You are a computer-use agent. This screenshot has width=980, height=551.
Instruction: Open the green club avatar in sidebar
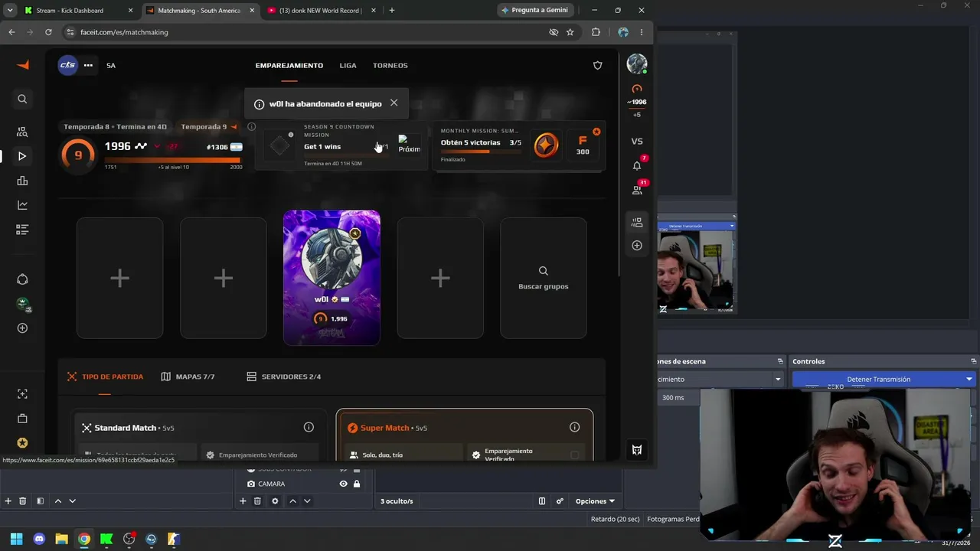point(22,304)
